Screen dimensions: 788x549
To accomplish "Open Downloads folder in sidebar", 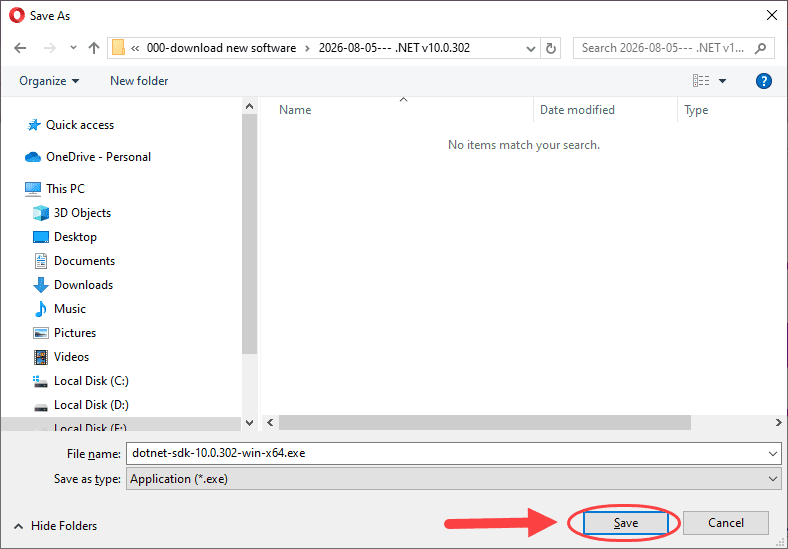I will (x=83, y=285).
